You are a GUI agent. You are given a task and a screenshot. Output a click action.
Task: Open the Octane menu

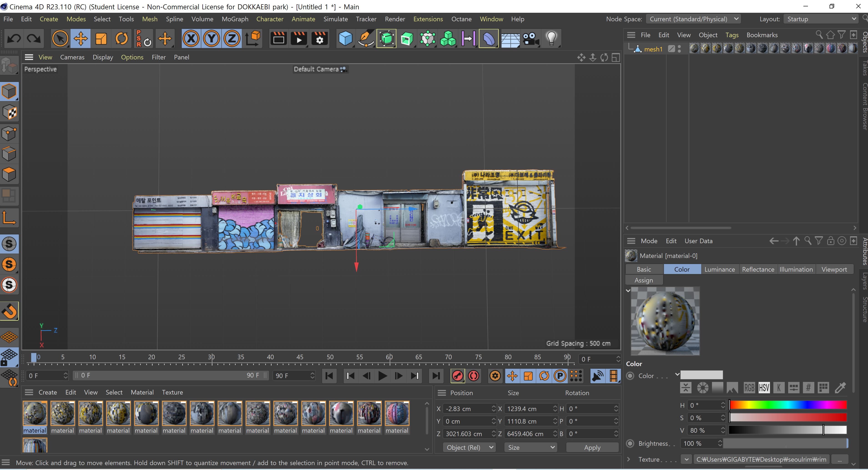click(x=461, y=19)
